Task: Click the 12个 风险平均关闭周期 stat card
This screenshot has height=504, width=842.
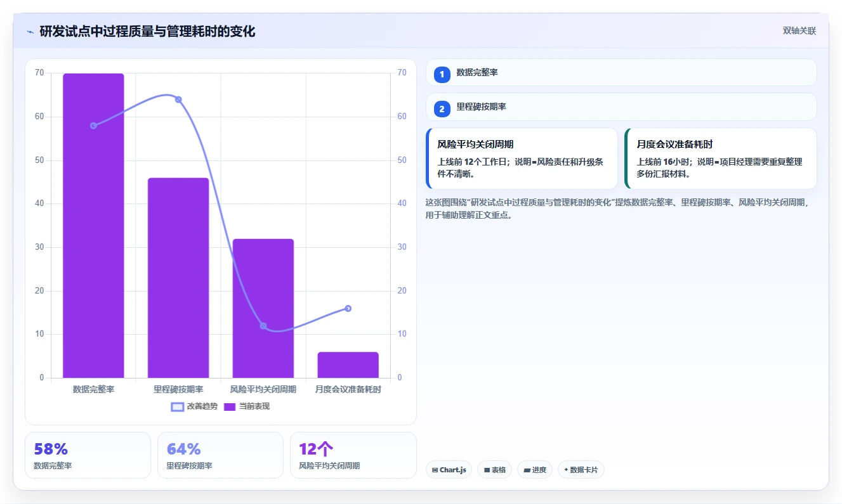Action: pyautogui.click(x=353, y=455)
